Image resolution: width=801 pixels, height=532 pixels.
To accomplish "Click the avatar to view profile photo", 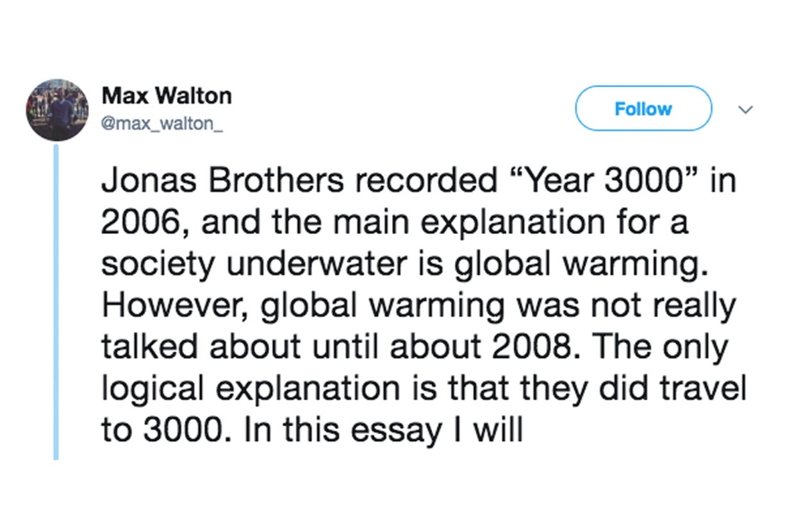I will click(58, 108).
